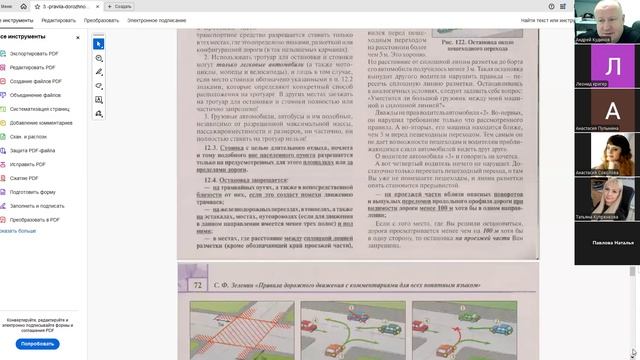
Task: Click the Скан. и распозн. icon
Action: point(2,137)
